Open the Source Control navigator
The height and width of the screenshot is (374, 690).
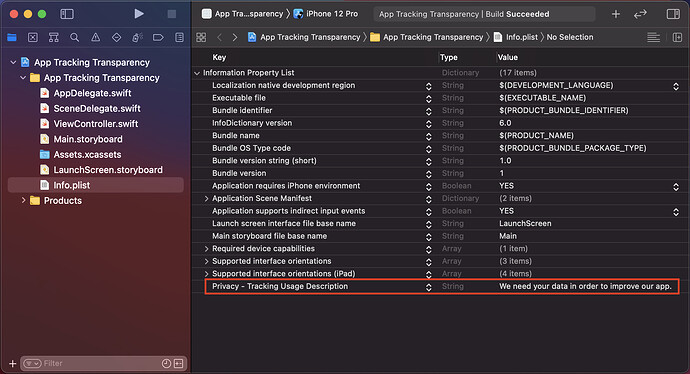point(33,37)
